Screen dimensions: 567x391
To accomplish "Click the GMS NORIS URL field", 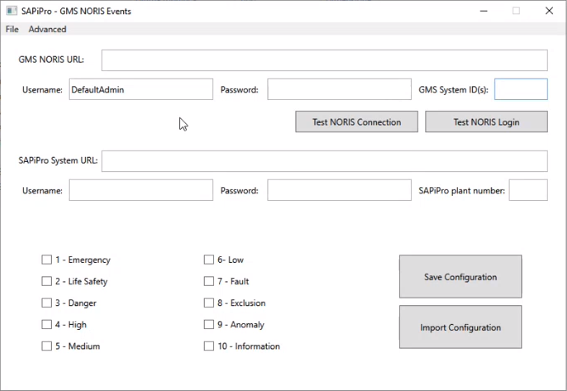I will [x=324, y=60].
